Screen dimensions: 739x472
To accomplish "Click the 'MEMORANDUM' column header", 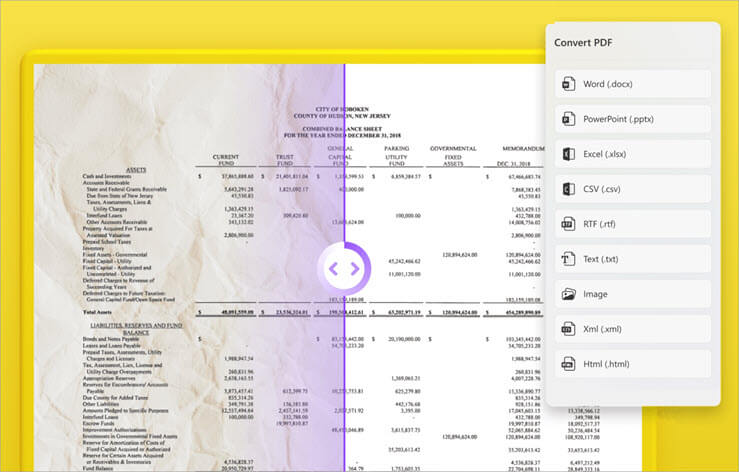I will [x=523, y=149].
